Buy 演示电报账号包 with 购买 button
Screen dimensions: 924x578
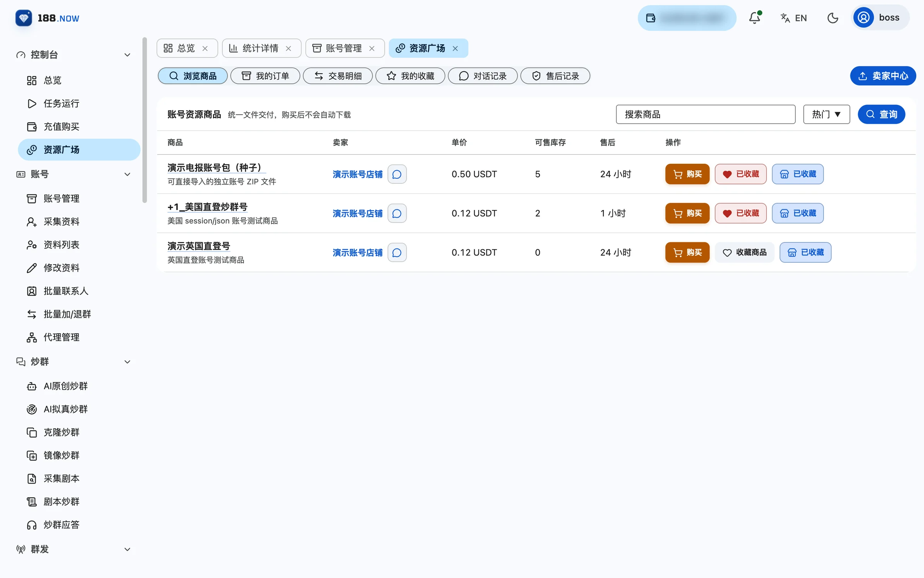tap(687, 174)
